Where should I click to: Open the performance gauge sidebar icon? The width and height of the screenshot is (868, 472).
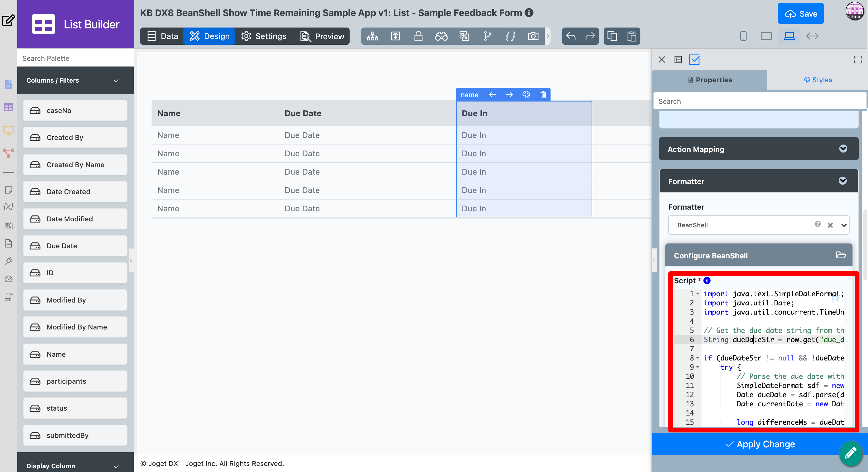click(8, 279)
